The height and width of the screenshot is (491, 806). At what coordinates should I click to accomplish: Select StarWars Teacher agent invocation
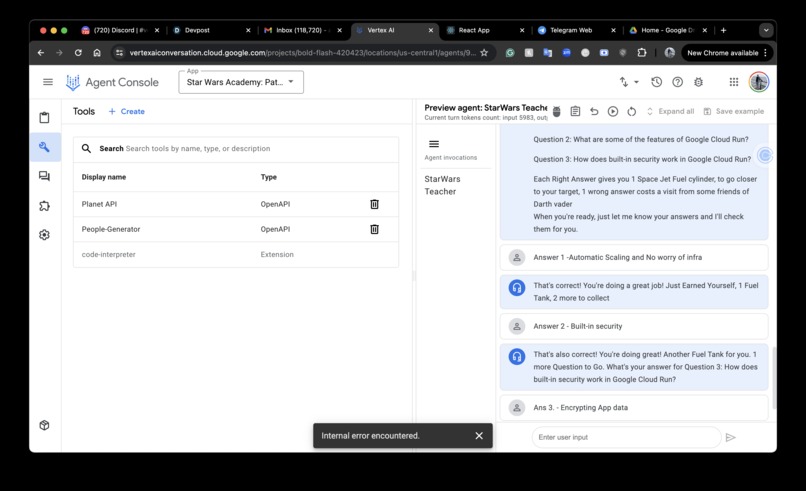click(442, 185)
